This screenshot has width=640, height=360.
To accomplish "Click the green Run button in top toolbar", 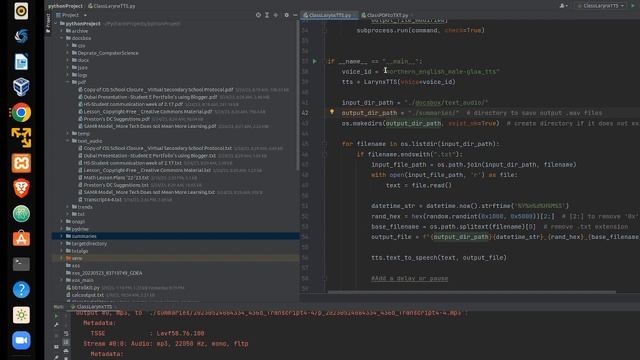I will (633, 6).
